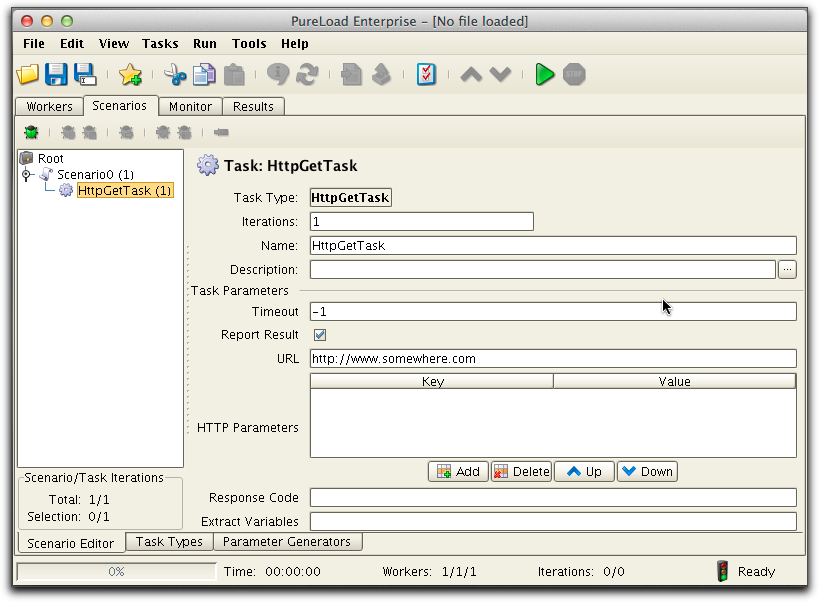This screenshot has width=819, height=602.
Task: Switch to the Workers tab
Action: [50, 107]
